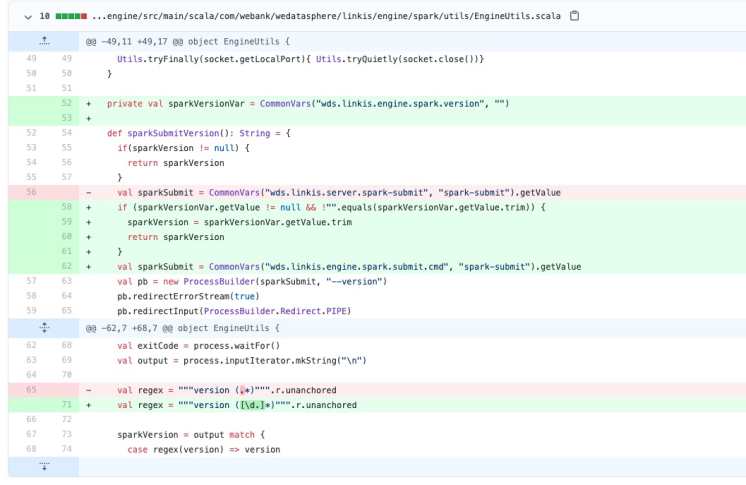Copy the EngineUtils.scala file path
The width and height of the screenshot is (746, 485).
[574, 16]
